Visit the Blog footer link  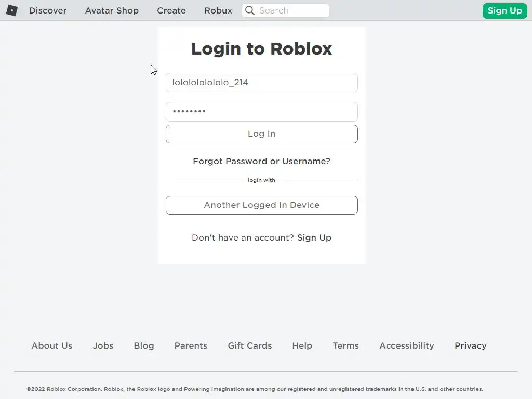tap(144, 345)
